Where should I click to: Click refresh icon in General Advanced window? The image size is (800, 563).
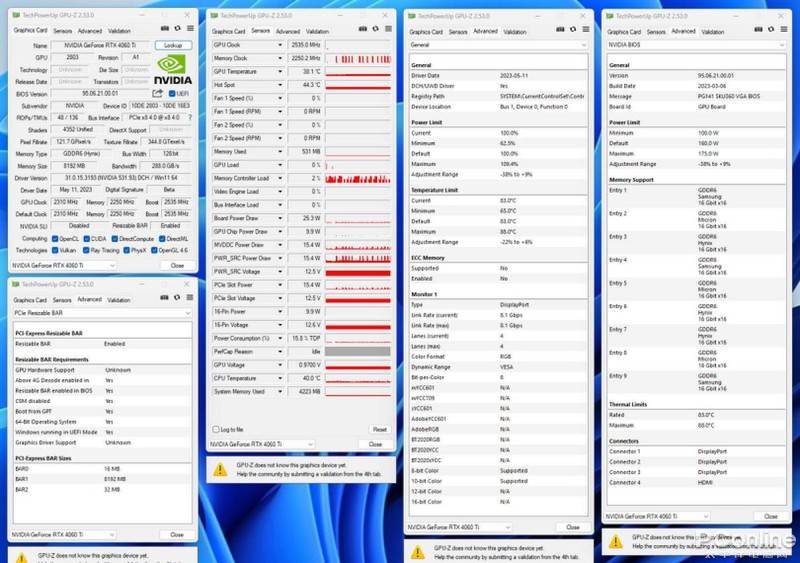pyautogui.click(x=573, y=30)
